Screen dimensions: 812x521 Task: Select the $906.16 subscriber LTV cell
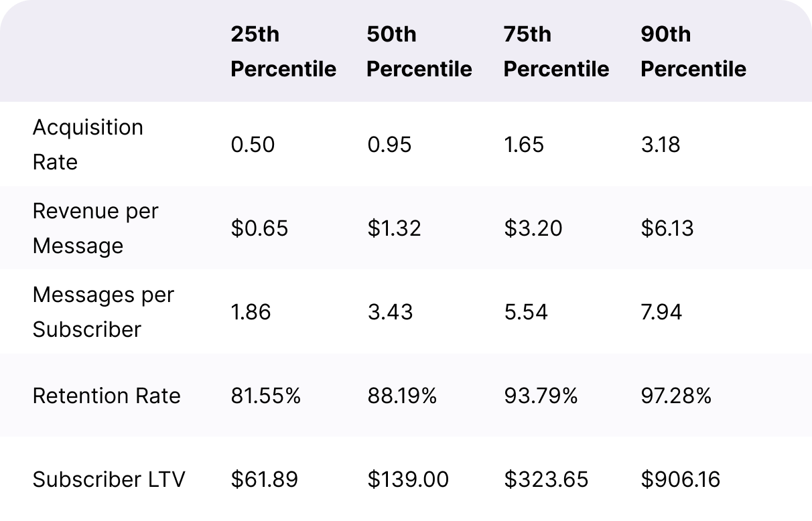681,479
